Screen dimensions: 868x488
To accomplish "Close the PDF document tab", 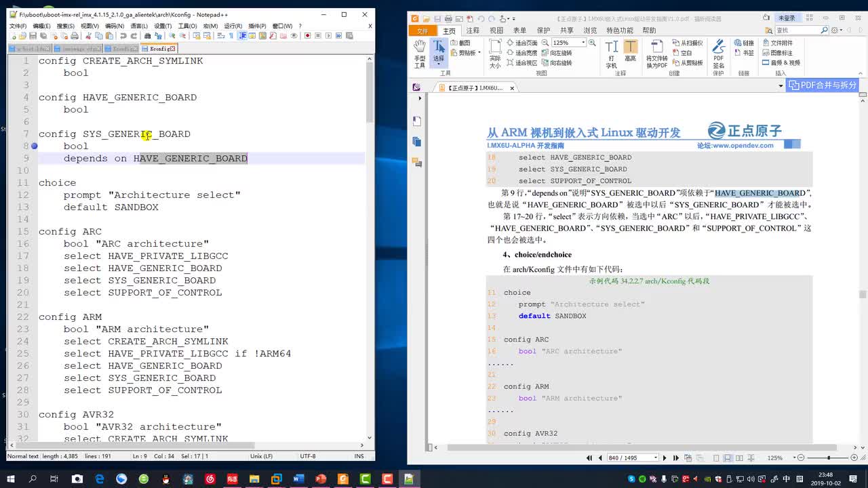I will click(x=512, y=88).
